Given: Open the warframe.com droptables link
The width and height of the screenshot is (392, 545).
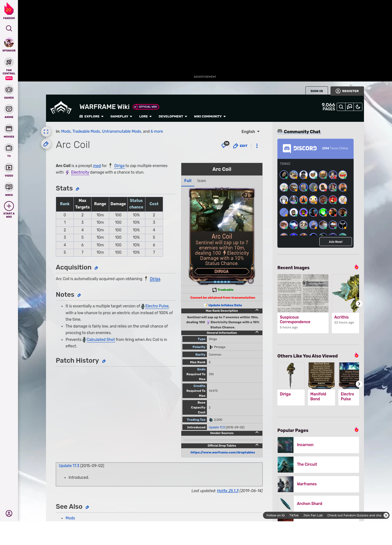Looking at the screenshot, I should click(x=223, y=452).
